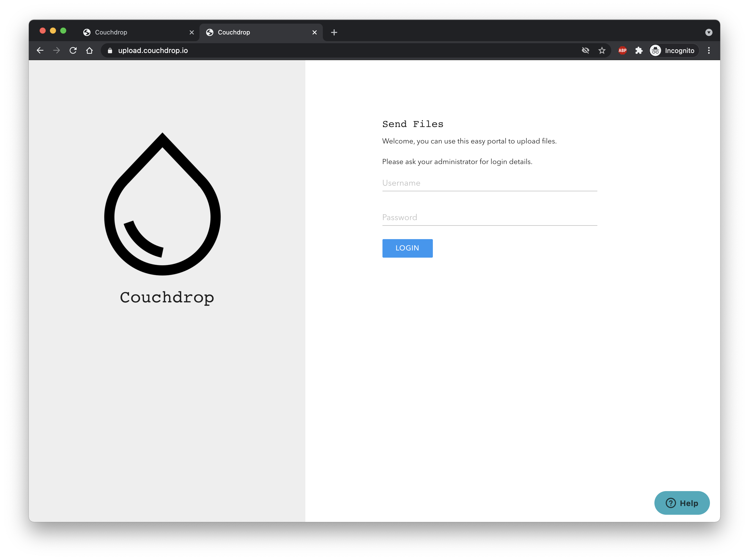Click the padlock site info icon
Screen dimensions: 749x560
tap(110, 50)
